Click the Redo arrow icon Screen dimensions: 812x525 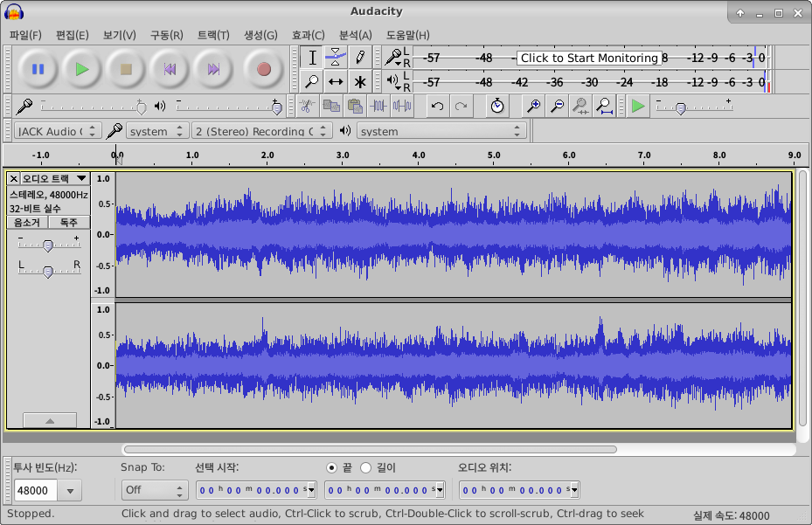[461, 107]
